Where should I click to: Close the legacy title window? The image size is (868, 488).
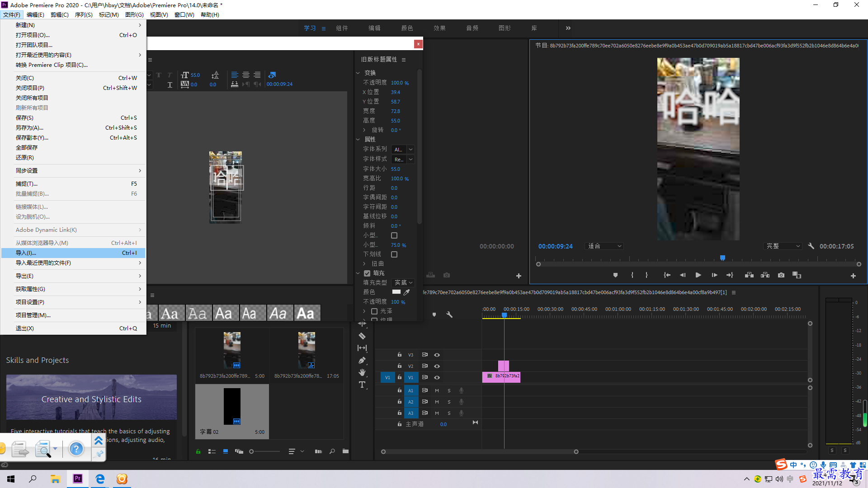click(x=418, y=44)
